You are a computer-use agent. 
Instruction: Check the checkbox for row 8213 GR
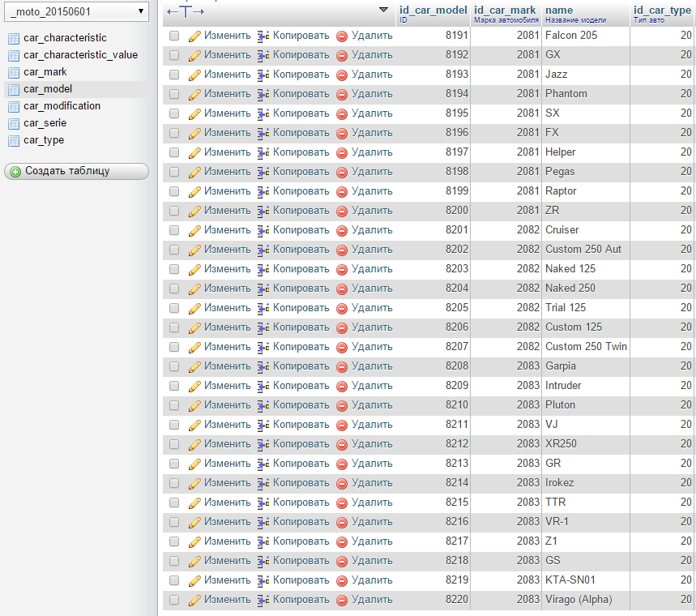pos(174,464)
